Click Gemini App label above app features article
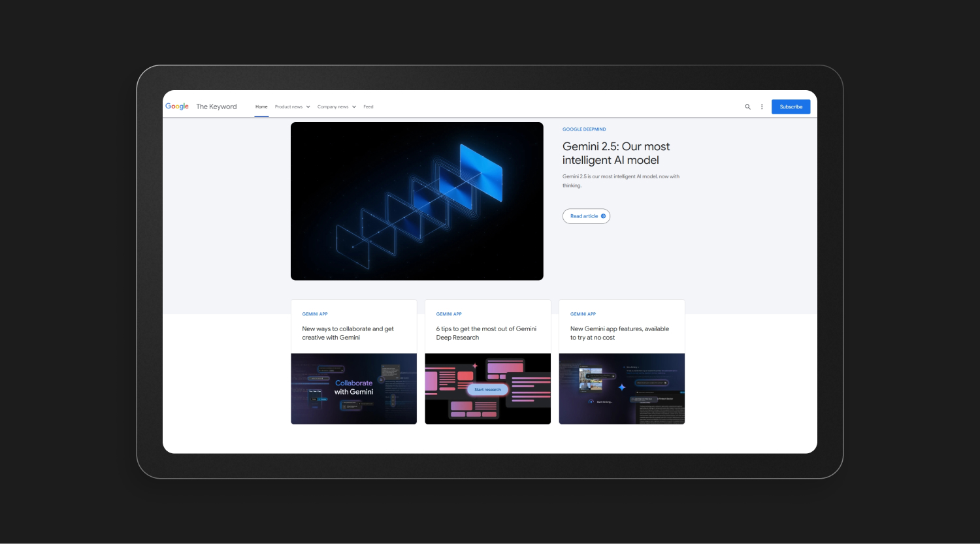This screenshot has height=544, width=980. click(x=583, y=314)
